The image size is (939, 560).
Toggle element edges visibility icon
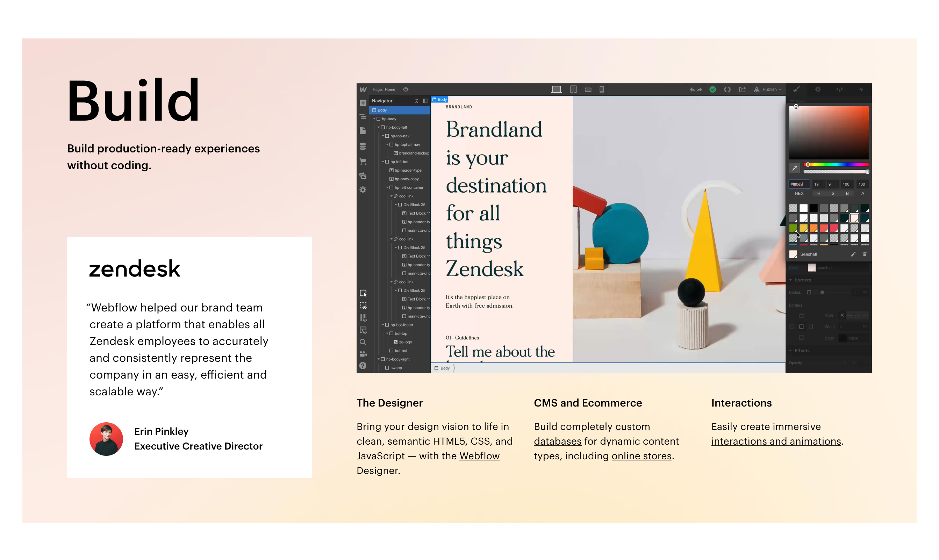[363, 305]
